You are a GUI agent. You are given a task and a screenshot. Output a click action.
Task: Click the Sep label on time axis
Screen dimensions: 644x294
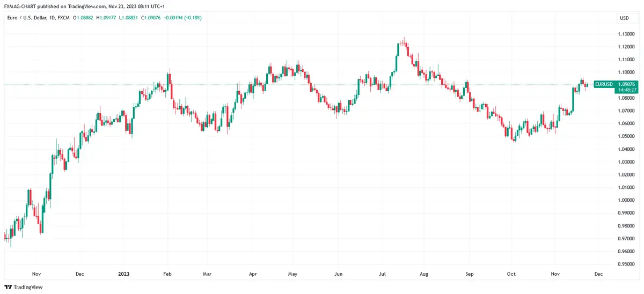[470, 274]
